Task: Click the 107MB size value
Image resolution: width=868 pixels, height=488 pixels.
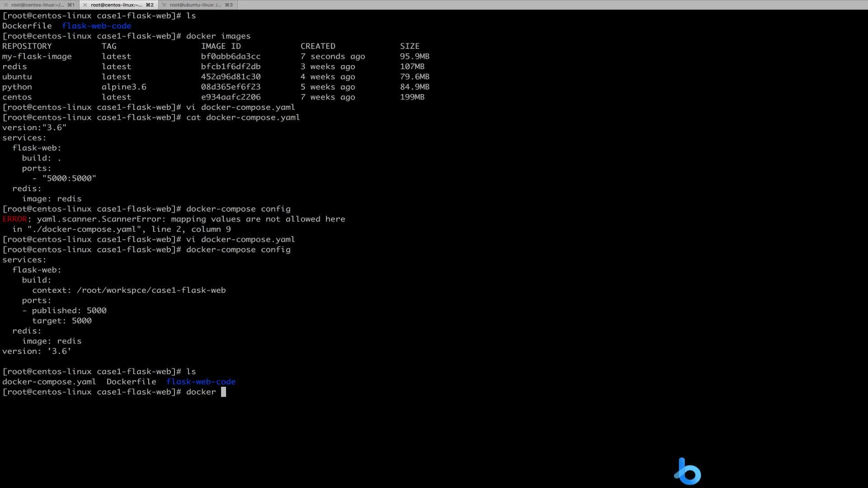Action: [x=412, y=66]
